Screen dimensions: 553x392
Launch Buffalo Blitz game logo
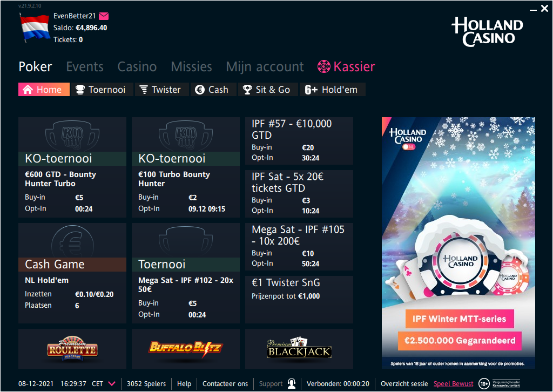185,348
